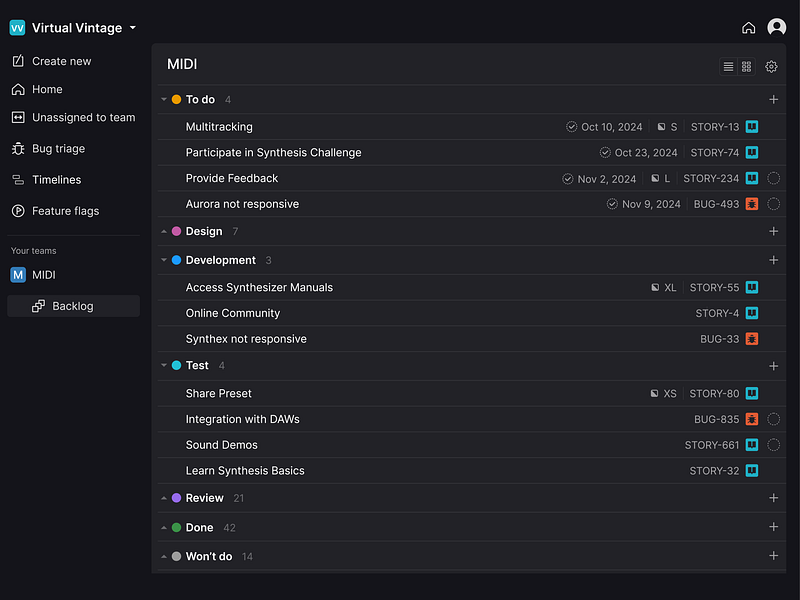
Task: Expand the Design group
Action: click(164, 232)
